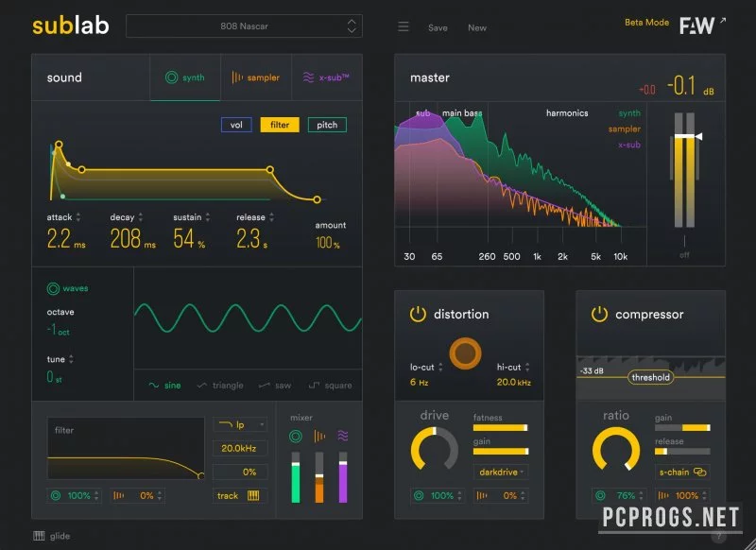This screenshot has height=550, width=756.
Task: Click the Save button
Action: point(438,28)
